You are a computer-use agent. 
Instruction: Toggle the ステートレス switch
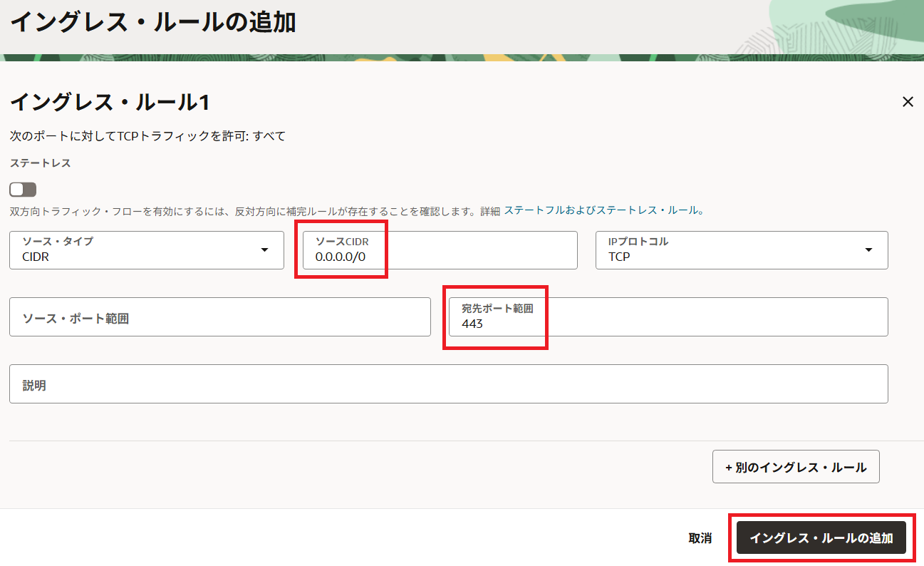click(x=23, y=190)
